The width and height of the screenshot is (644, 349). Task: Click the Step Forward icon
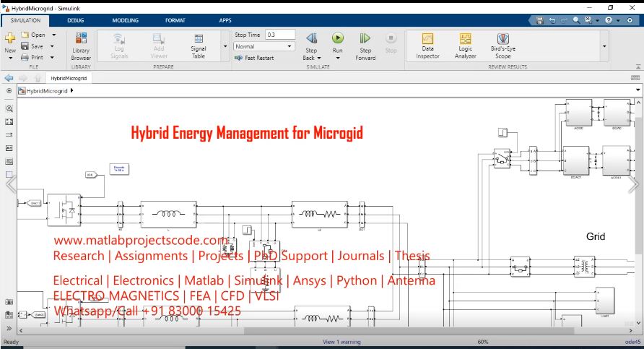tap(365, 38)
